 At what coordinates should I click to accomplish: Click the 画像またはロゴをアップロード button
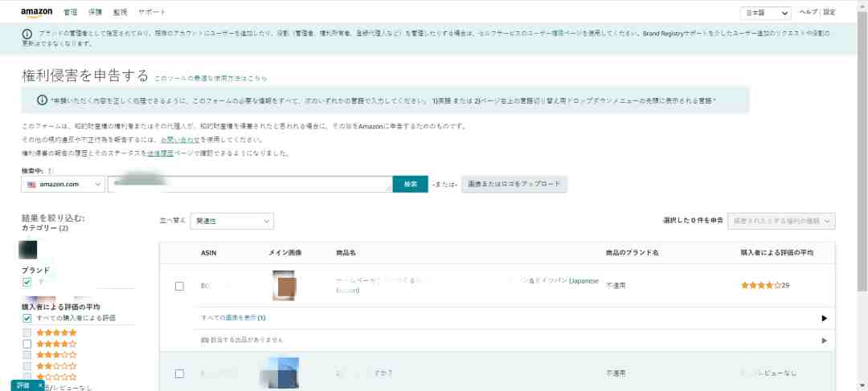pyautogui.click(x=514, y=184)
